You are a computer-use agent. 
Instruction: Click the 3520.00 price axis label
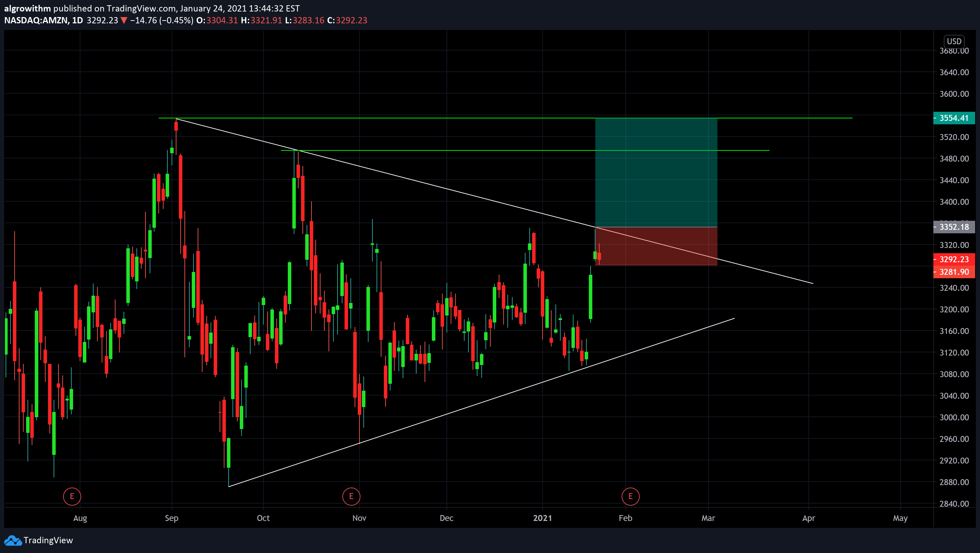(x=954, y=137)
